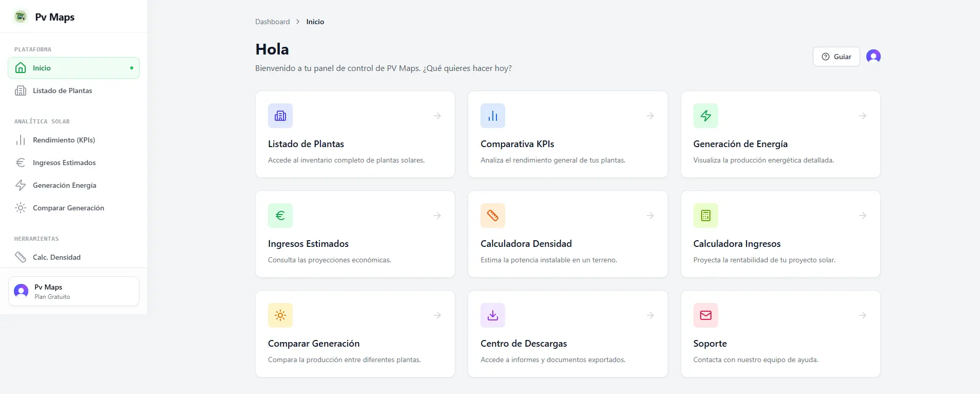980x394 pixels.
Task: Click the ruler icon beside Calc. Densidad
Action: pos(21,257)
